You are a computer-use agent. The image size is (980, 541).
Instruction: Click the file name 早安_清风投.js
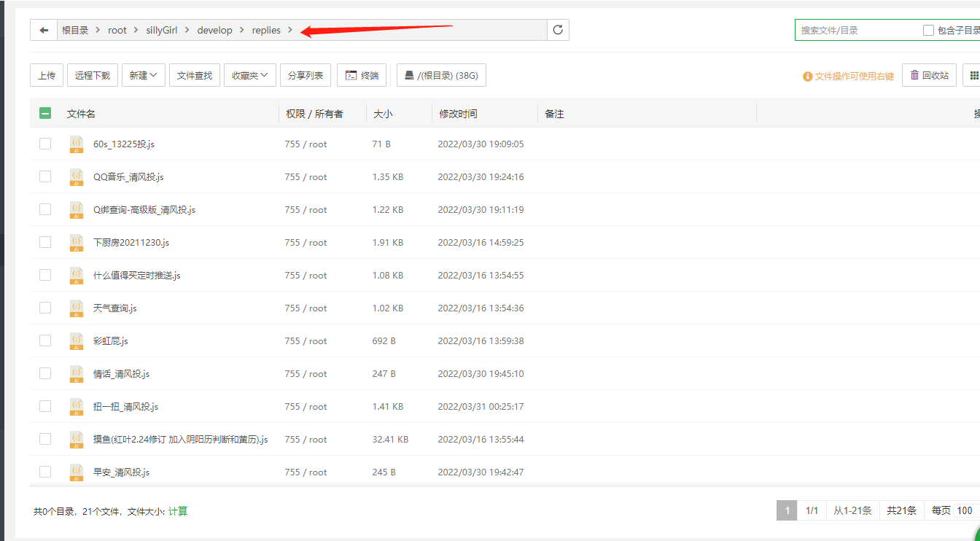(121, 472)
